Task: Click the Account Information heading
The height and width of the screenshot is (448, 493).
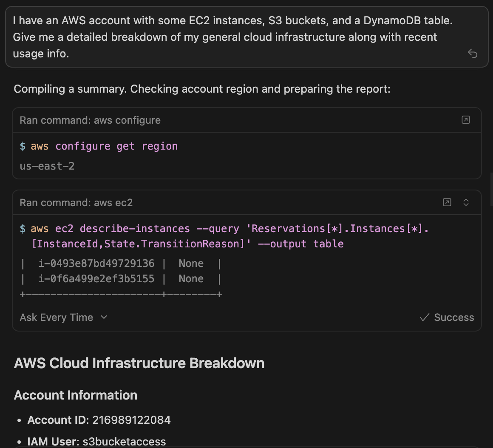Action: point(76,395)
